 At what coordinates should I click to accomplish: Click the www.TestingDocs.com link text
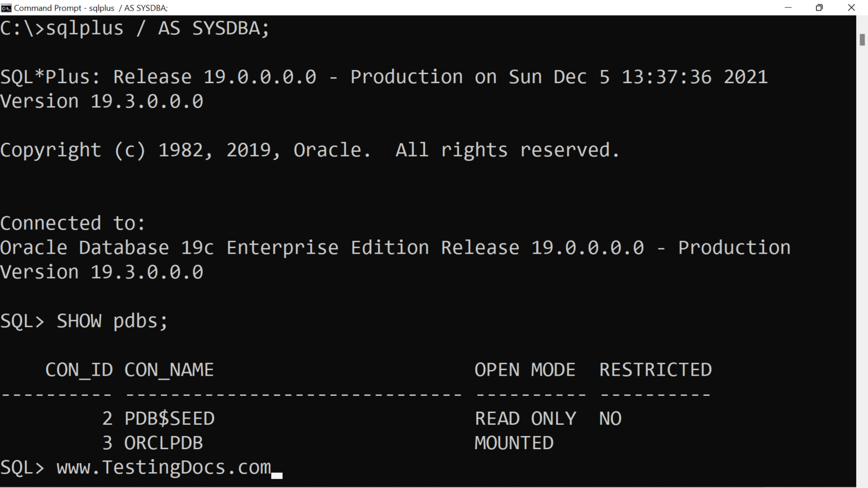click(163, 467)
